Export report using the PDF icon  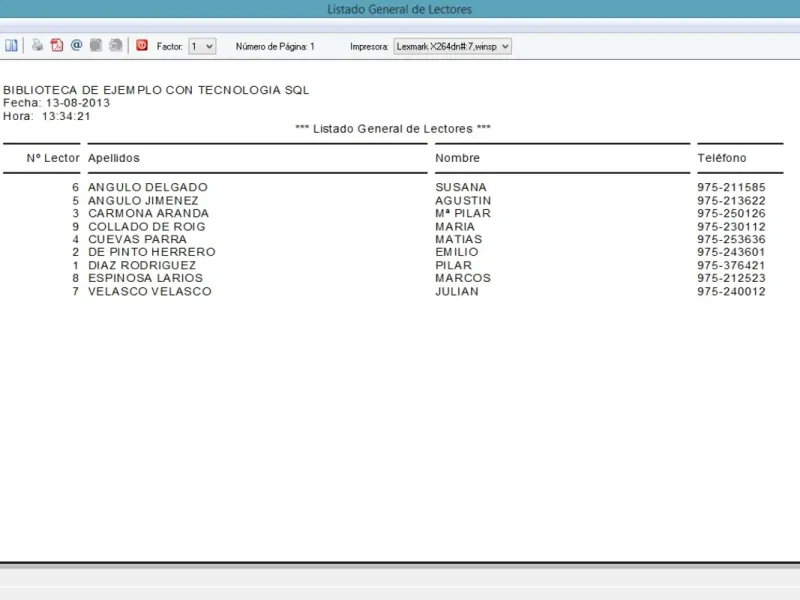[57, 45]
